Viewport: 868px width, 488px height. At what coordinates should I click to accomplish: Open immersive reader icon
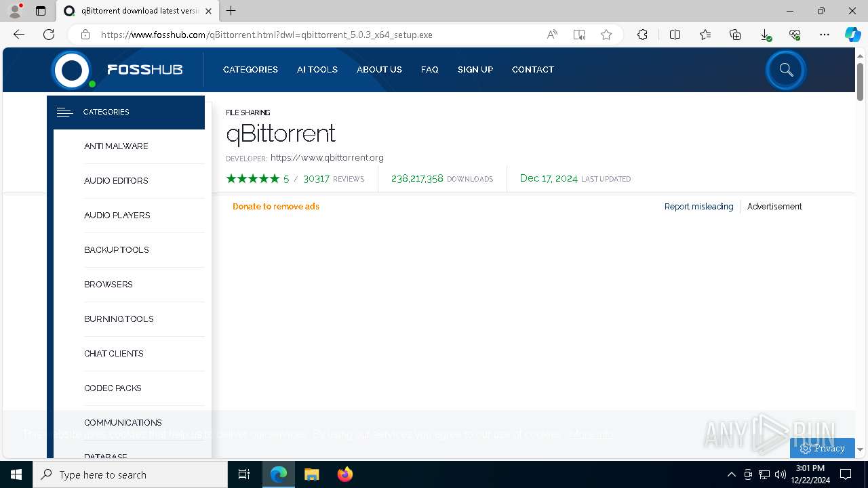point(579,35)
